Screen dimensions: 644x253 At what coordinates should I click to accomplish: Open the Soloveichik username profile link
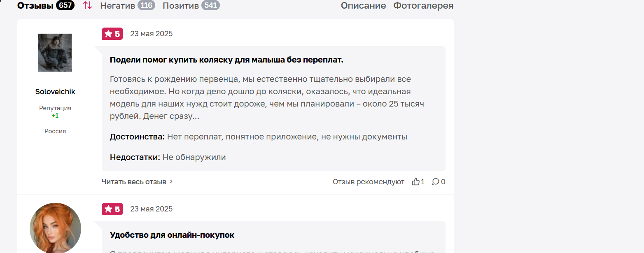pyautogui.click(x=55, y=92)
